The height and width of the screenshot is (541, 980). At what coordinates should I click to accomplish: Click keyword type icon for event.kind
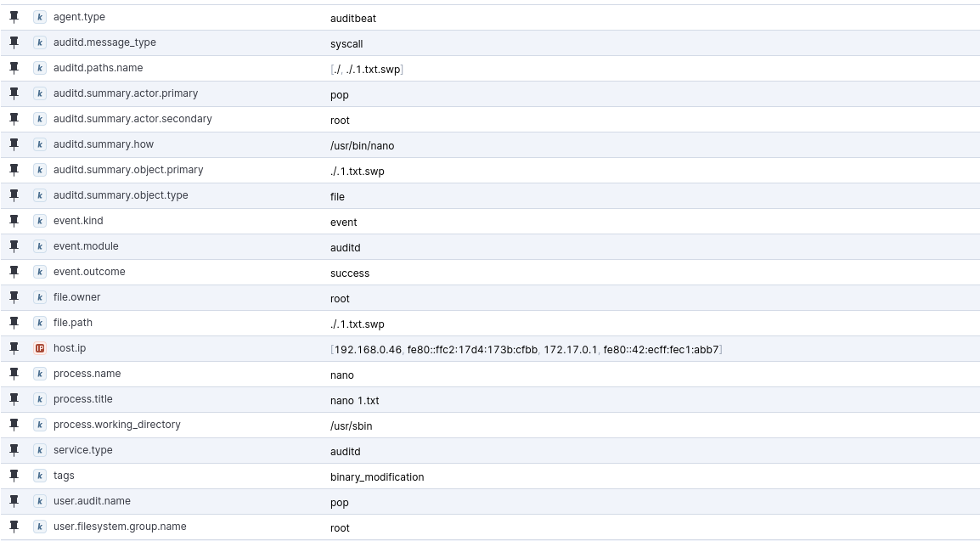tap(40, 221)
